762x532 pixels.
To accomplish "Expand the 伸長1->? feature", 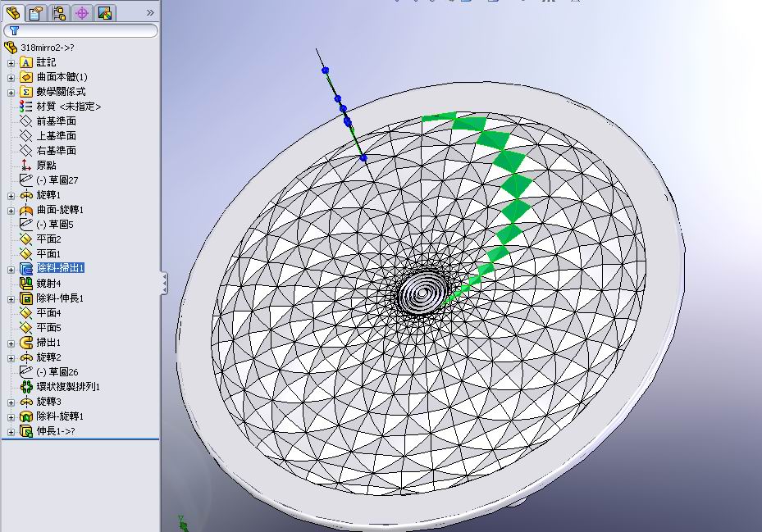I will click(x=11, y=431).
